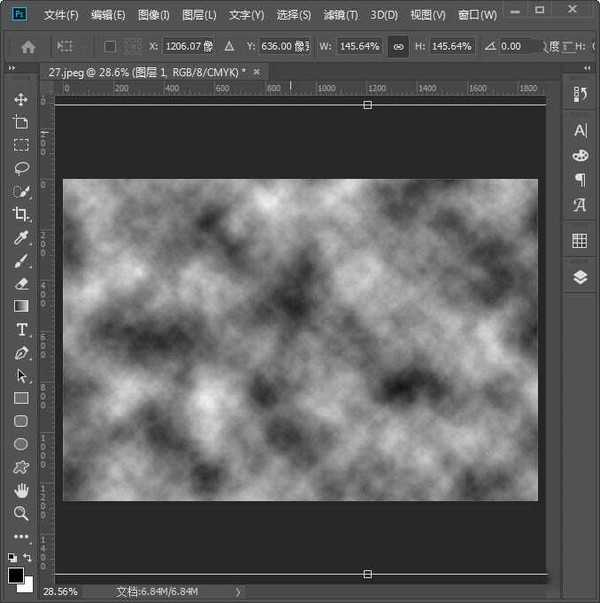Select the Eraser tool

click(21, 284)
